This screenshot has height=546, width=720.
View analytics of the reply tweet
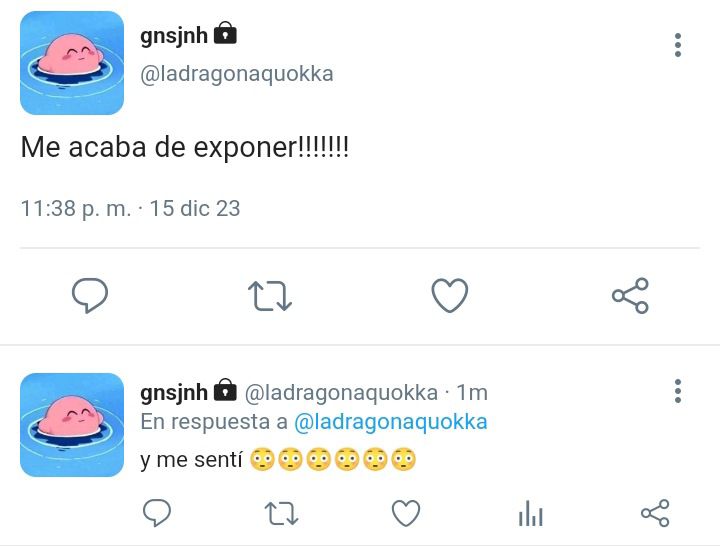(x=531, y=513)
